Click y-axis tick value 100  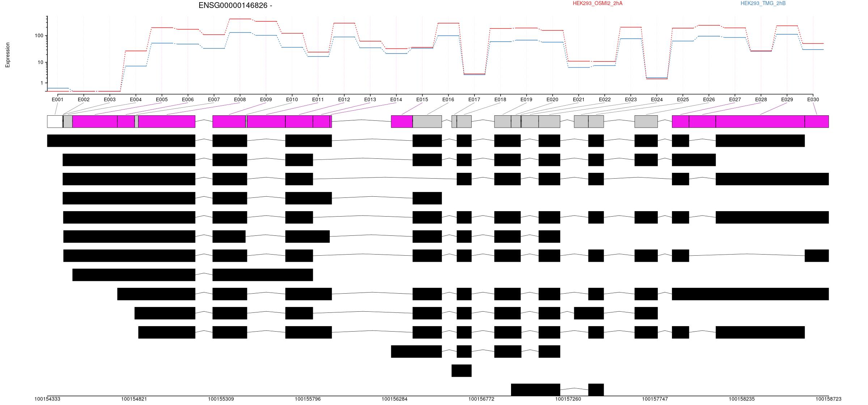(x=39, y=35)
